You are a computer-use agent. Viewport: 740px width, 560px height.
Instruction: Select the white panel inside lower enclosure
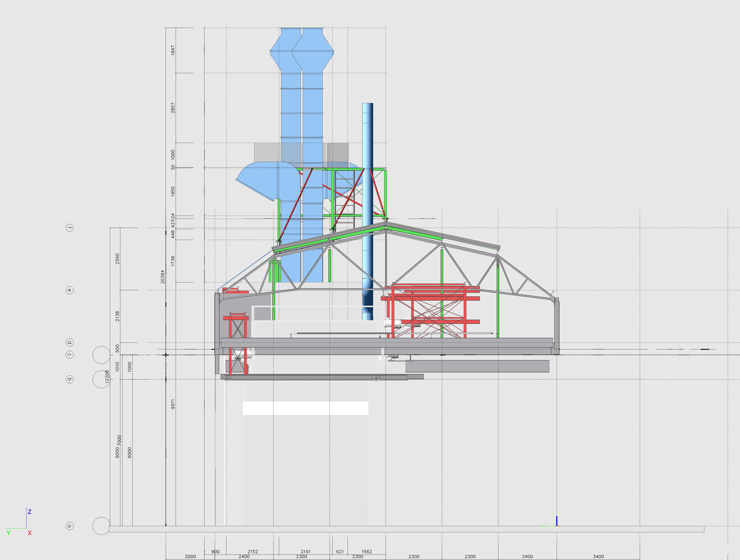pyautogui.click(x=306, y=408)
